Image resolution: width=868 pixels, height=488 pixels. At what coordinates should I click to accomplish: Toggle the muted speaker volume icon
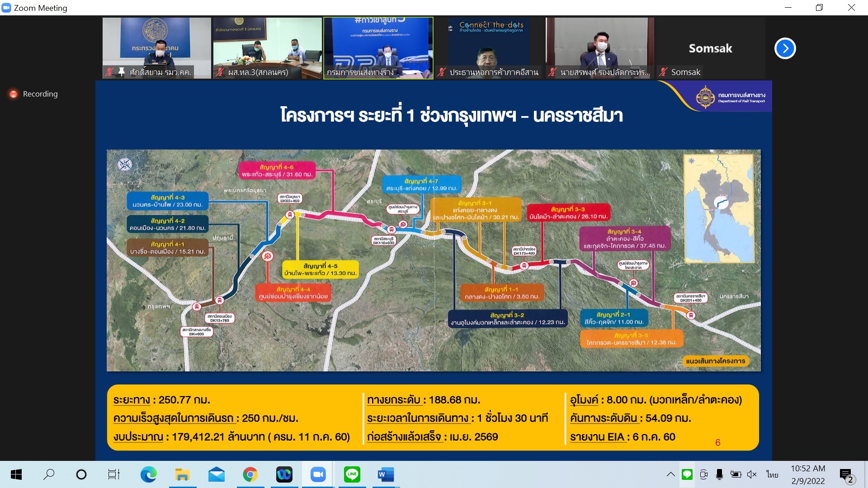pyautogui.click(x=752, y=474)
